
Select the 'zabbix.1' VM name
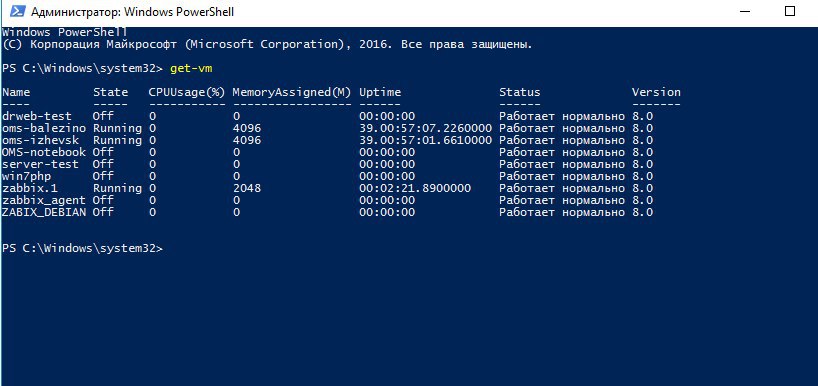(30, 188)
